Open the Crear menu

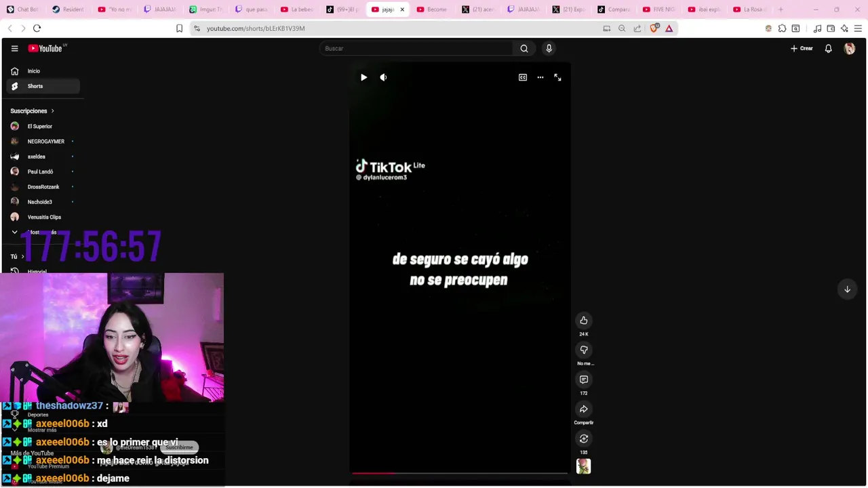click(x=802, y=48)
